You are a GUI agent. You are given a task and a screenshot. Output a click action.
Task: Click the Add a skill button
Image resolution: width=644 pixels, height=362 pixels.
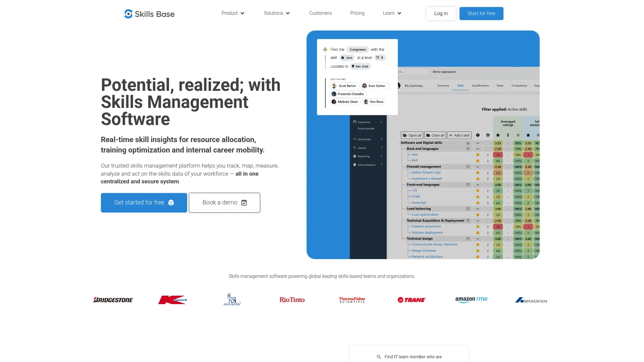(459, 135)
